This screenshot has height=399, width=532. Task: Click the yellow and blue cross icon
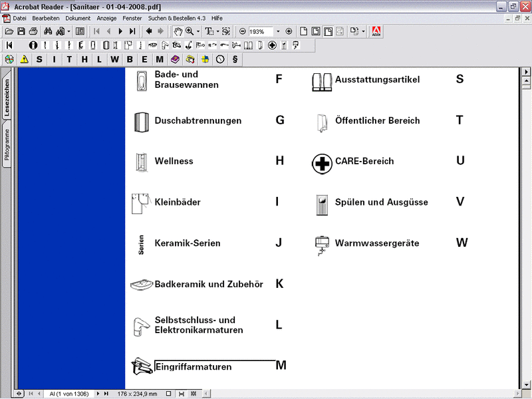point(205,59)
